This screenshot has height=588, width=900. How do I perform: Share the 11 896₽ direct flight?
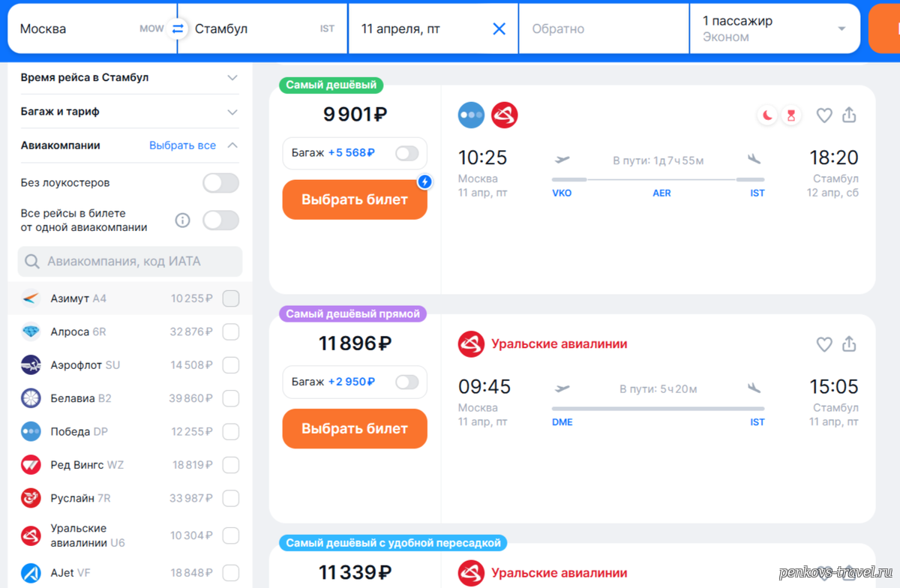coord(849,344)
